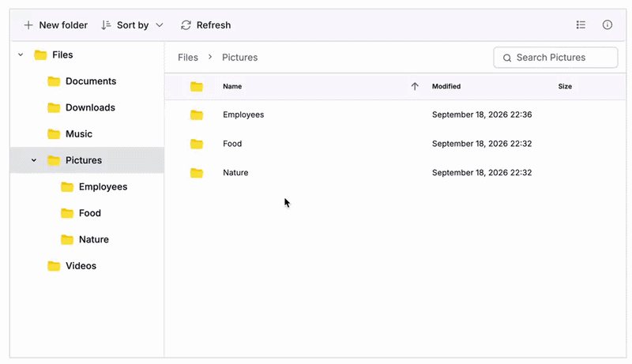The height and width of the screenshot is (364, 632).
Task: Click the sort icon beside Sort by
Action: pos(106,25)
